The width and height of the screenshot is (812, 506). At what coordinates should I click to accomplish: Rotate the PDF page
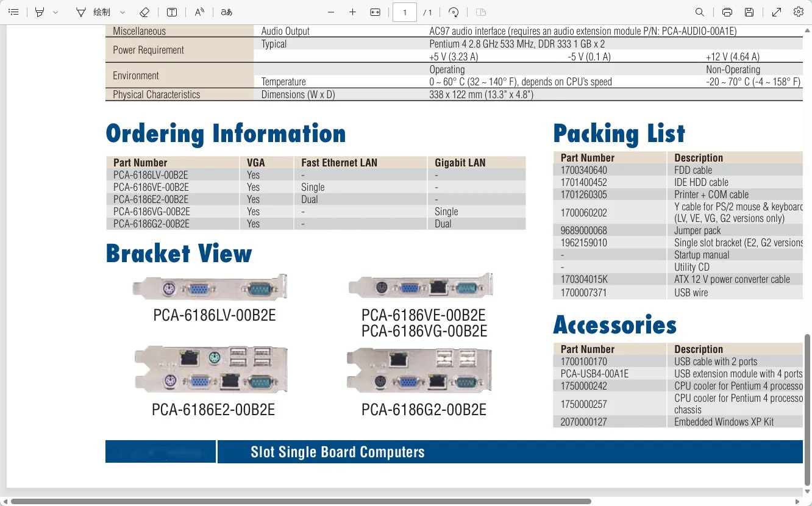(x=454, y=12)
